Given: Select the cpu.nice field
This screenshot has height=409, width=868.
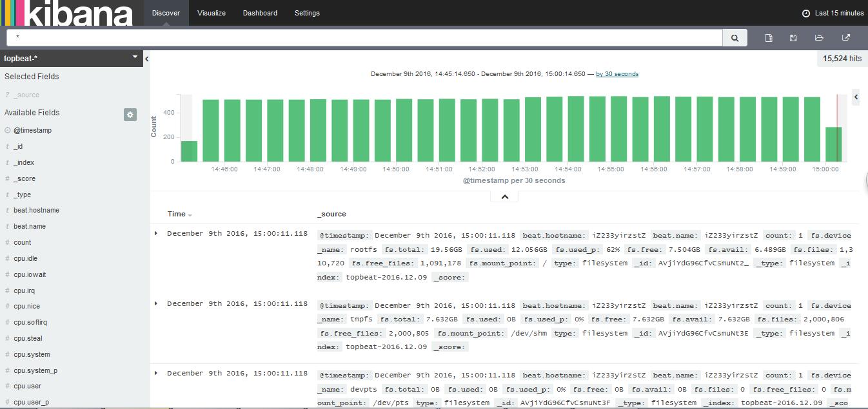Looking at the screenshot, I should pos(26,306).
